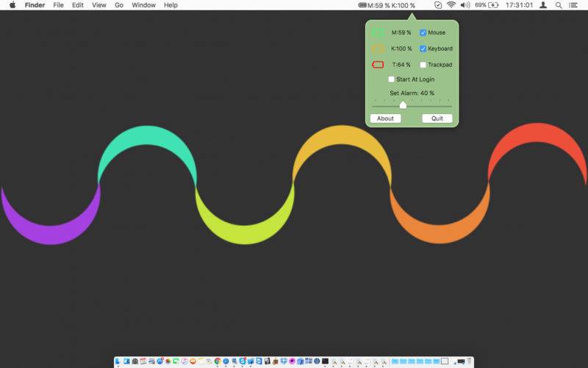
Task: Open the Go menu
Action: pos(119,5)
